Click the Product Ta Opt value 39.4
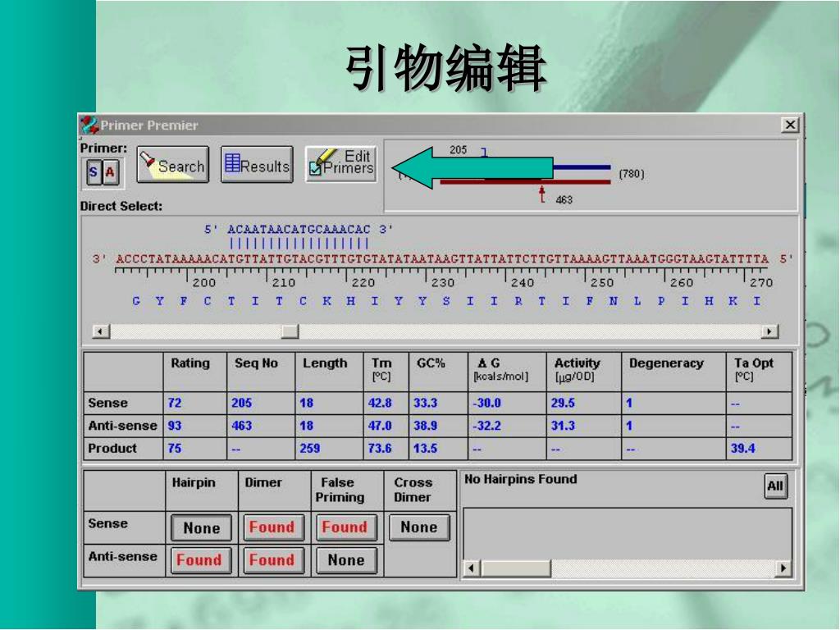Viewport: 840px width, 630px height. (743, 449)
